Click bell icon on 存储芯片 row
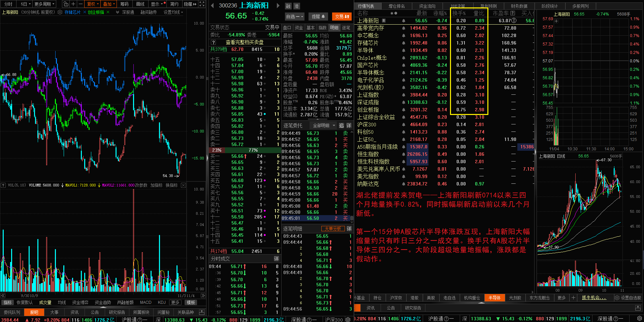The image size is (644, 322). [x=404, y=43]
